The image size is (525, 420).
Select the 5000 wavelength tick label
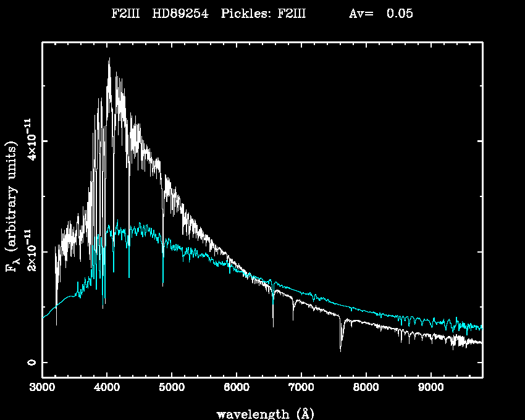click(x=172, y=388)
